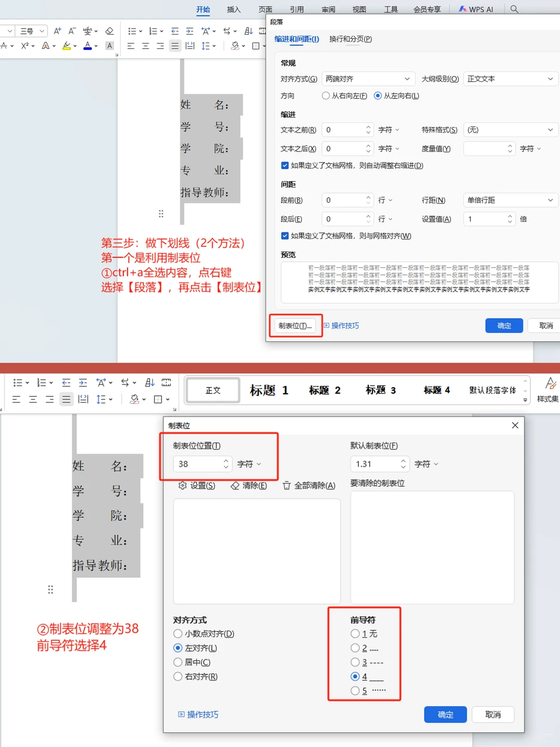This screenshot has width=560, height=747.
Task: Expand the 对齐方式 两端对齐 dropdown
Action: [x=368, y=79]
